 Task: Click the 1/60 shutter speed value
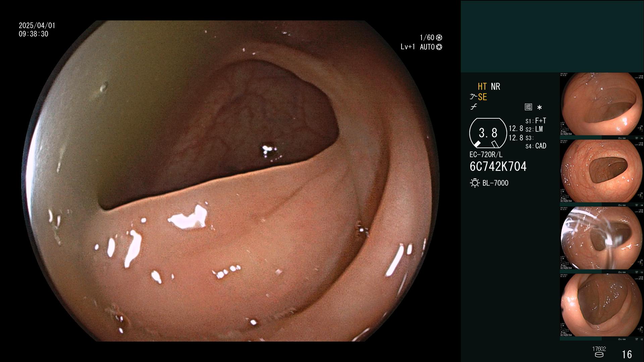[427, 38]
